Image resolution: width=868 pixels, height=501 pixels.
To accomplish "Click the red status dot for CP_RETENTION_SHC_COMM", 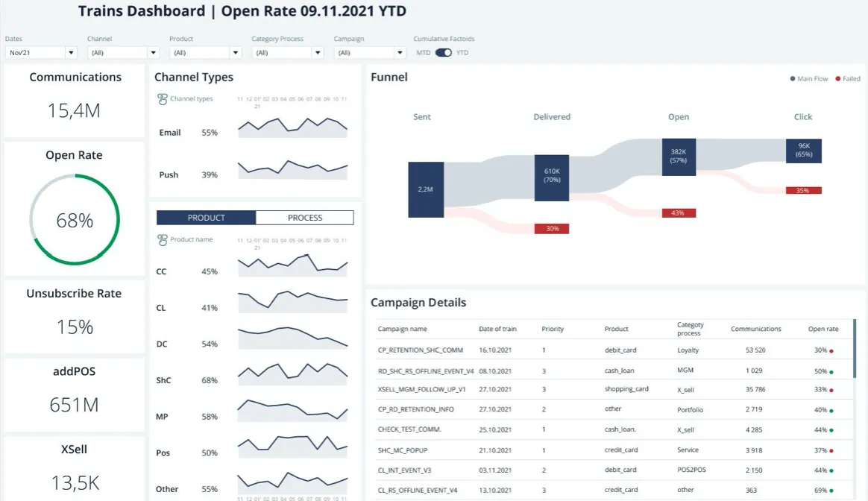I will point(831,351).
